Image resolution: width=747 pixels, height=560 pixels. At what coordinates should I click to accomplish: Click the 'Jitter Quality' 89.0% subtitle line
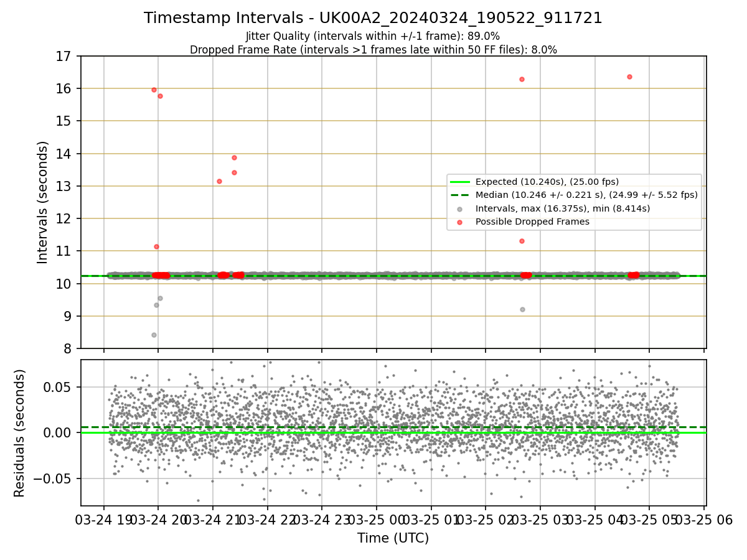373,36
